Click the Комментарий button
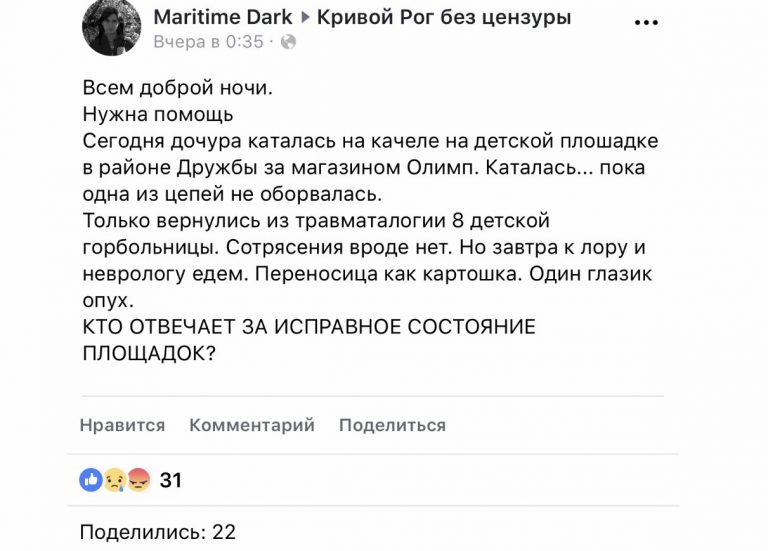This screenshot has width=768, height=551. tap(252, 425)
